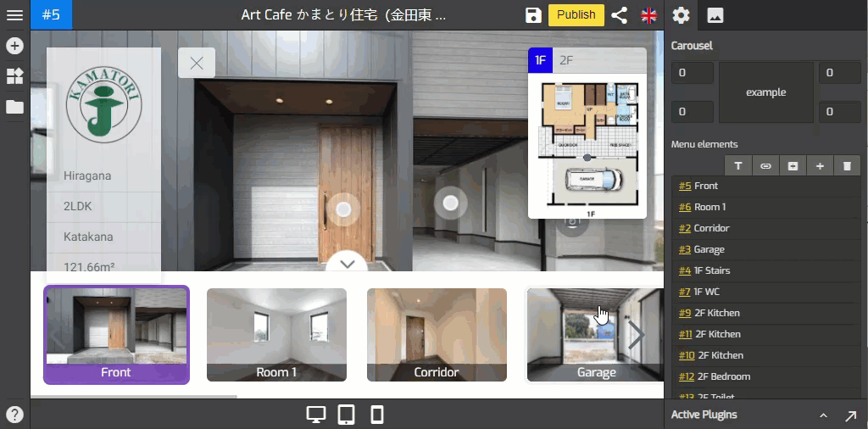Switch to desktop preview mode
Screen dimensions: 868x429
click(316, 415)
